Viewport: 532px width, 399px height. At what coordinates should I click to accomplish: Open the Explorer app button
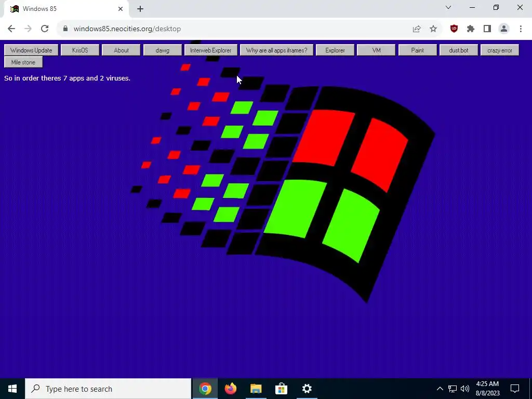(x=335, y=50)
